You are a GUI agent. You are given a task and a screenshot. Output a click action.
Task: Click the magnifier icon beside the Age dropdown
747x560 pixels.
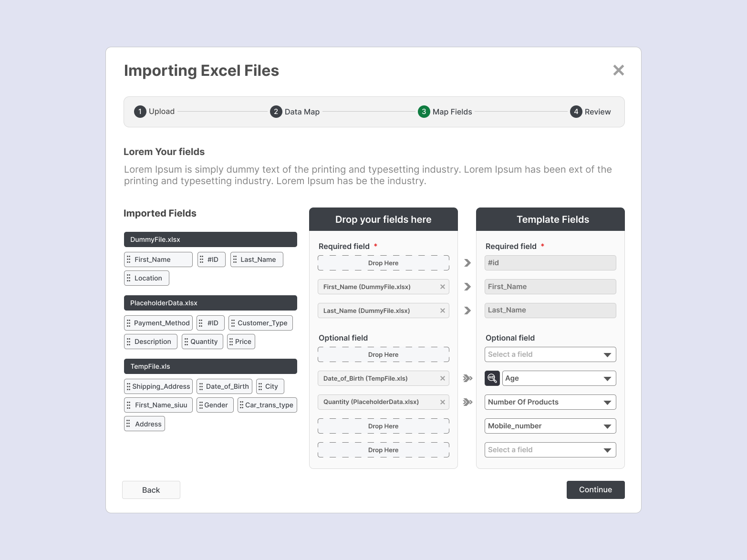(x=492, y=378)
